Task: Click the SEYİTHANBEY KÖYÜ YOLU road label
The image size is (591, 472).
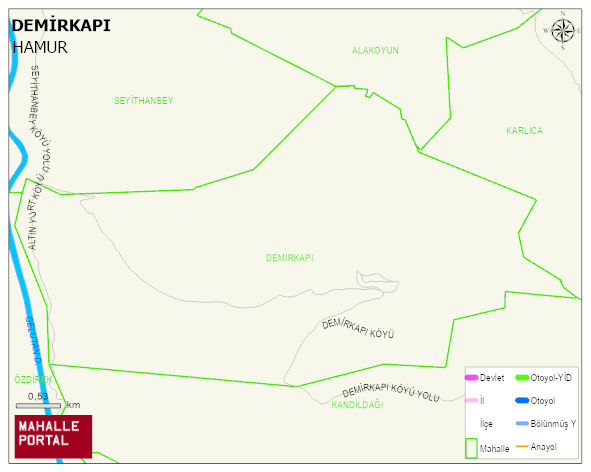Action: pos(39,118)
